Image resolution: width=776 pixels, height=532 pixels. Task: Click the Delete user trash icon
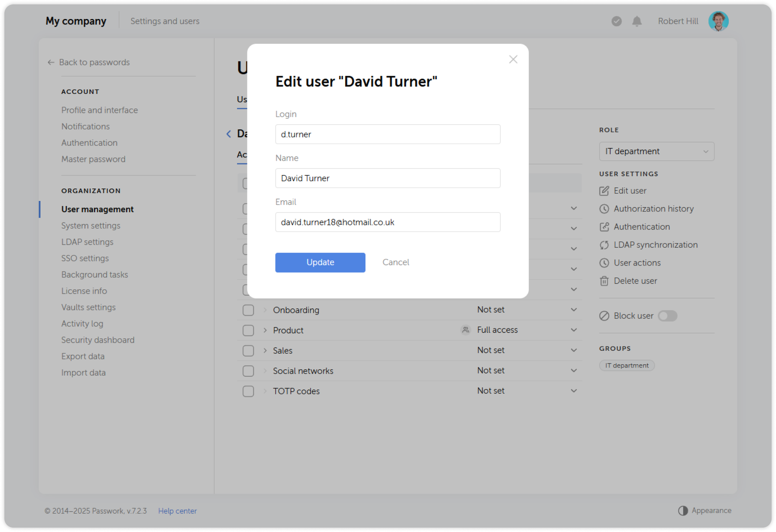604,281
